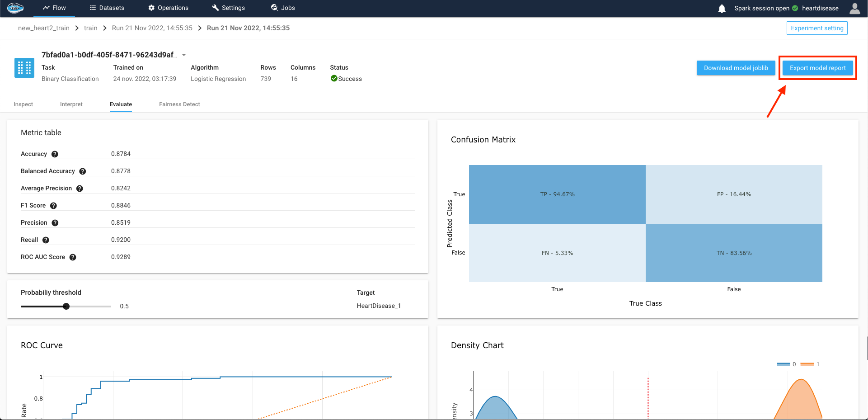Click Export model report button

[817, 68]
